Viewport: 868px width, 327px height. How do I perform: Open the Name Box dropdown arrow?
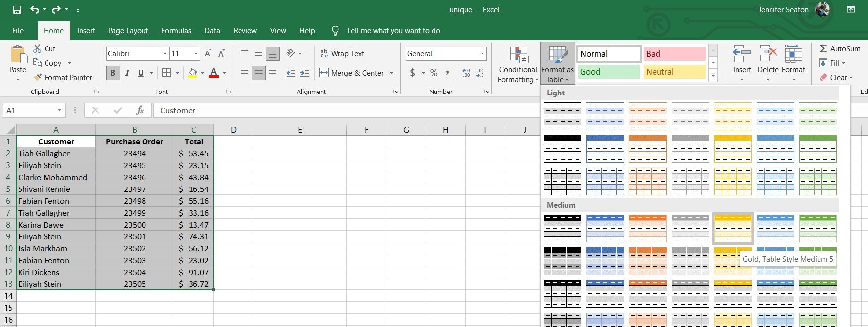tap(59, 110)
